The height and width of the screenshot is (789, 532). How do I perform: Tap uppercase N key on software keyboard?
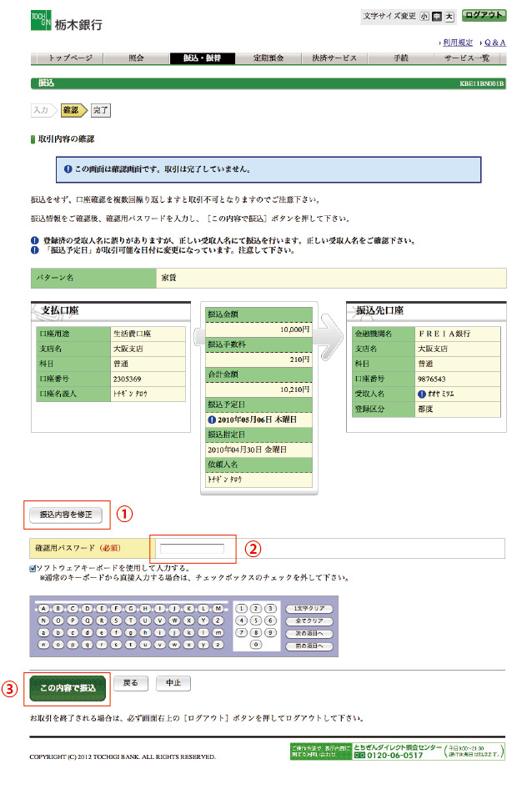[x=44, y=621]
